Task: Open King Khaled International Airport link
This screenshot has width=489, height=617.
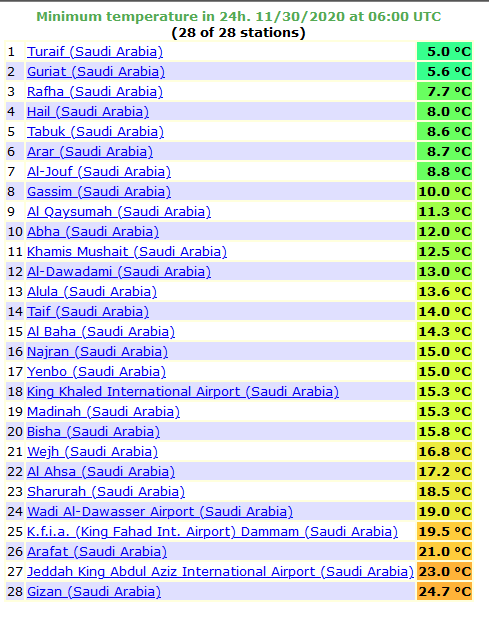Action: pos(183,392)
